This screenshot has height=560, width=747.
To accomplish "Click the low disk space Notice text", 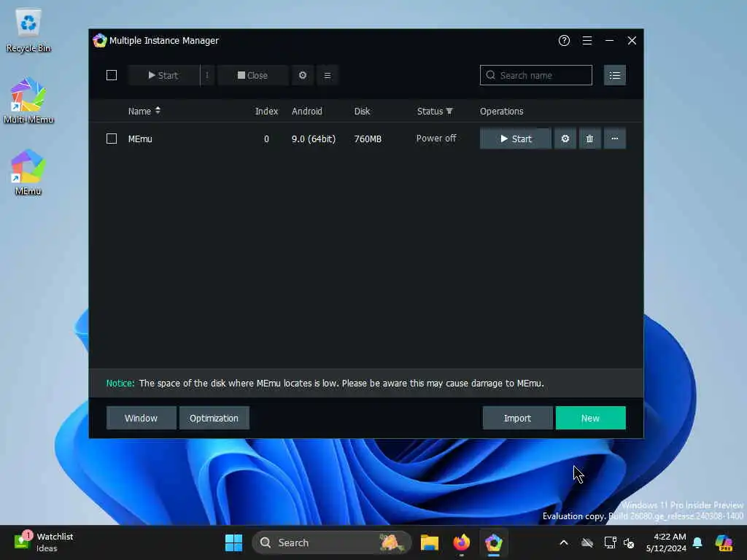I will coord(325,384).
